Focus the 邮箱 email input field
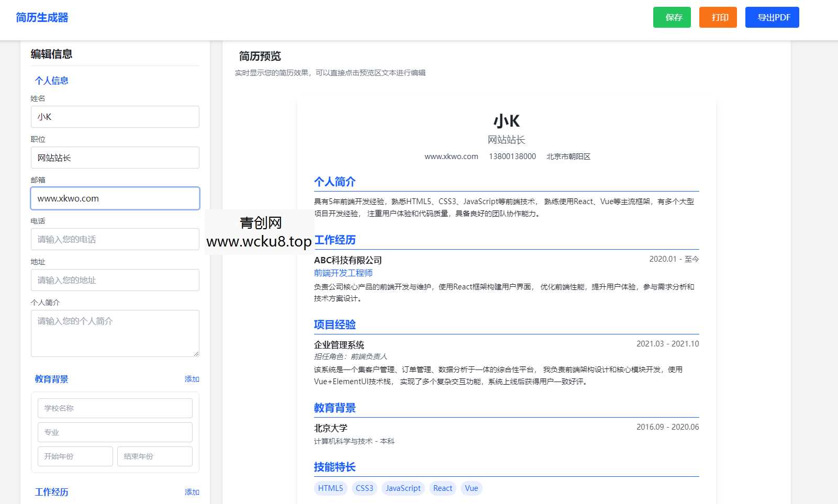Image resolution: width=838 pixels, height=504 pixels. coord(115,198)
